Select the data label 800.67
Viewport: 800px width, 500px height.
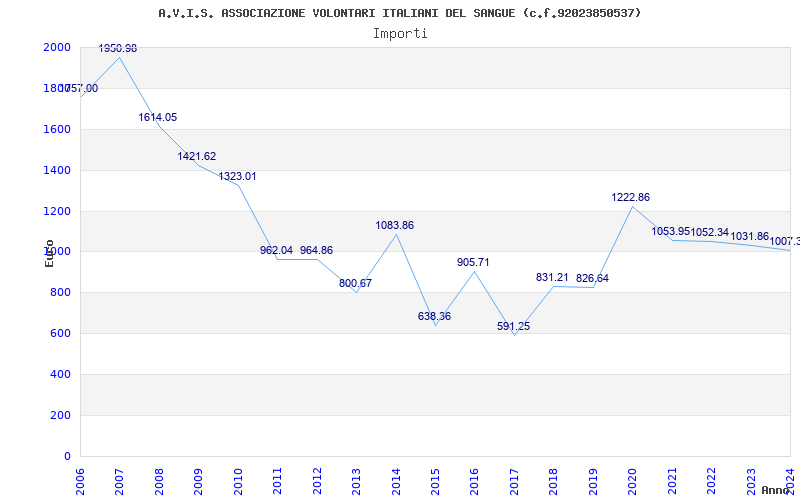pyautogui.click(x=356, y=284)
